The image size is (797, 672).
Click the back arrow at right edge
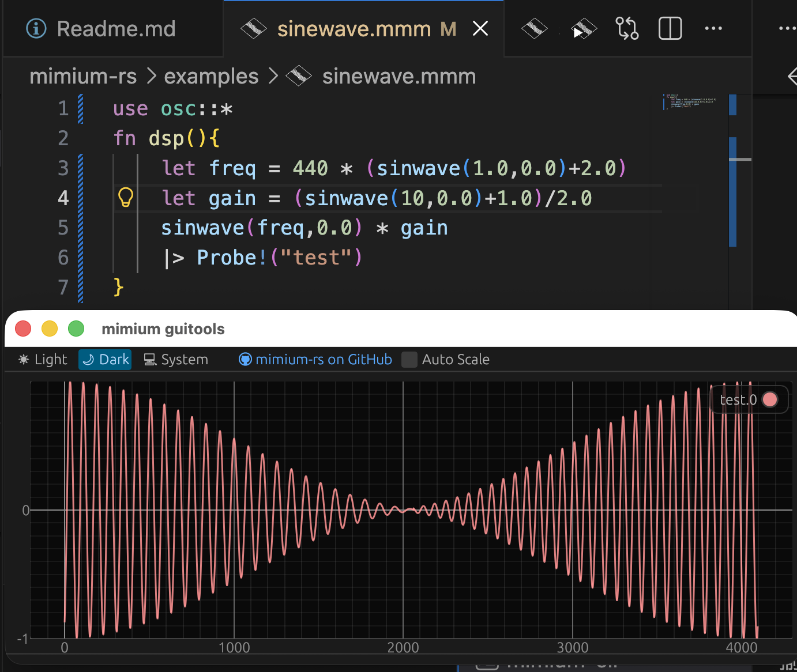pyautogui.click(x=792, y=76)
